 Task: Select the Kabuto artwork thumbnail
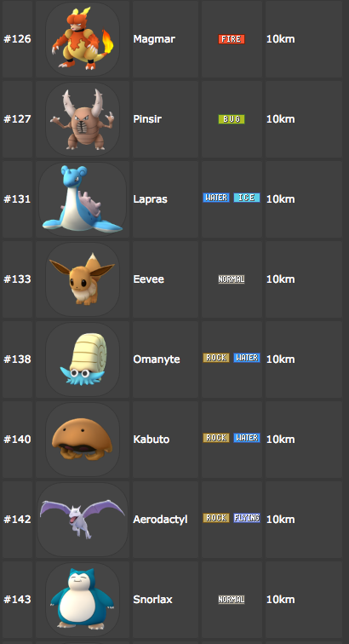point(82,440)
